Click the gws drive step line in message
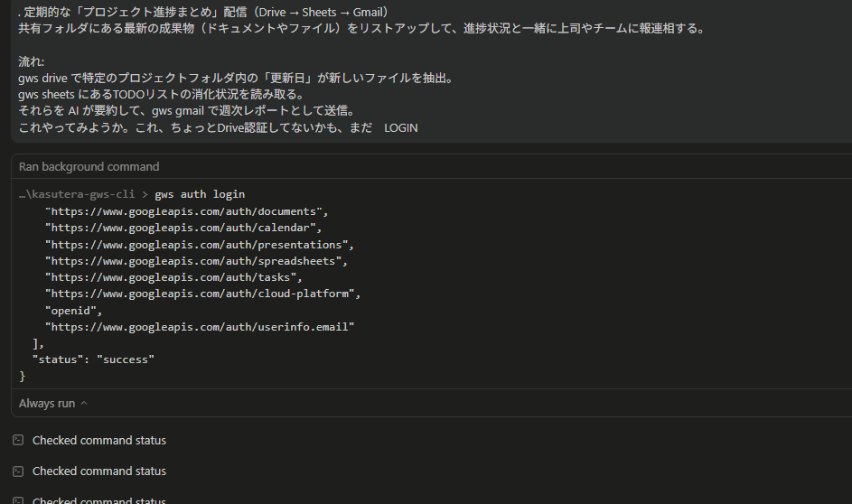The height and width of the screenshot is (504, 852). pos(235,78)
